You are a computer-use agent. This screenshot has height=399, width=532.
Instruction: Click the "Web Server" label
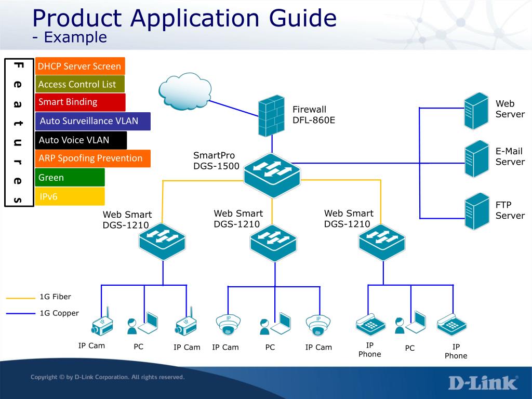tap(510, 109)
